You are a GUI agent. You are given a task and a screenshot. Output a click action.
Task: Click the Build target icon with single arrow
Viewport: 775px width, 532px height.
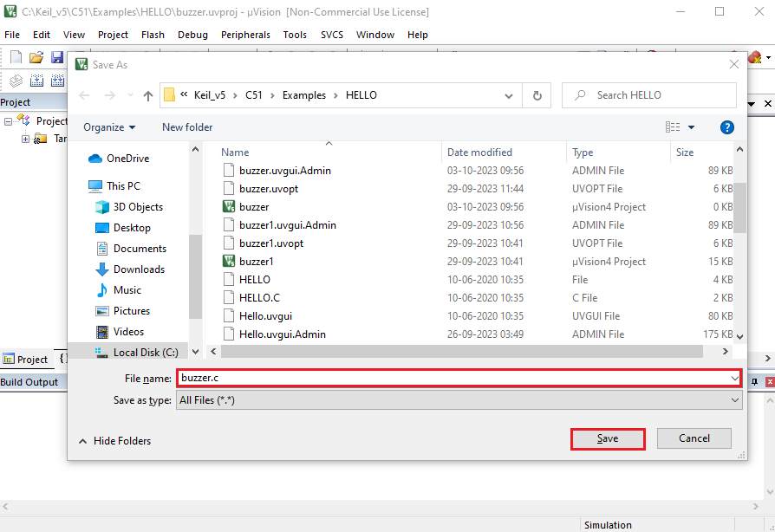point(36,80)
